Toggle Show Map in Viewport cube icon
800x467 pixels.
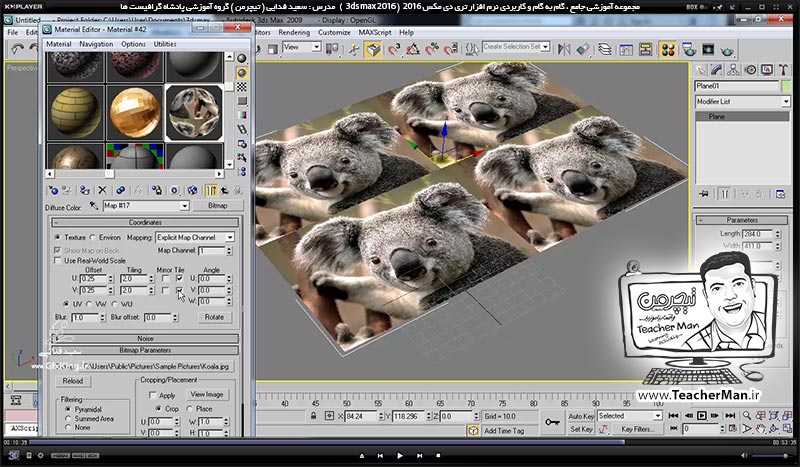click(192, 190)
